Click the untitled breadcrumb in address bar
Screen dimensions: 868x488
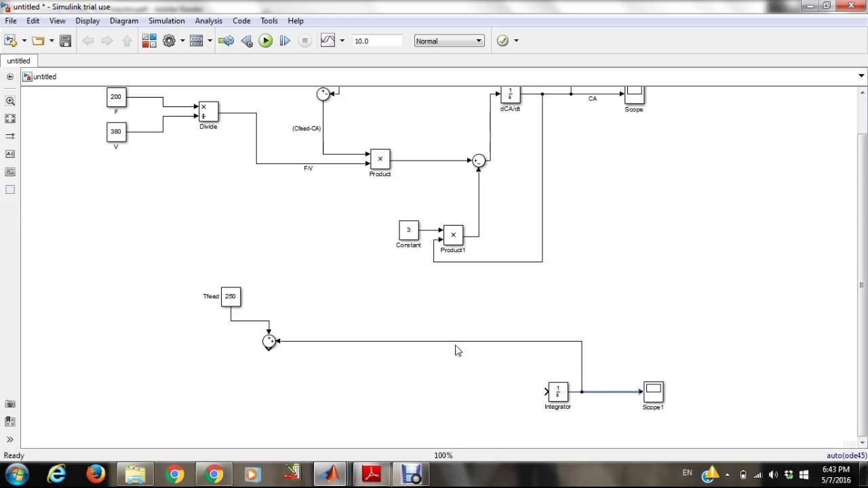click(45, 77)
